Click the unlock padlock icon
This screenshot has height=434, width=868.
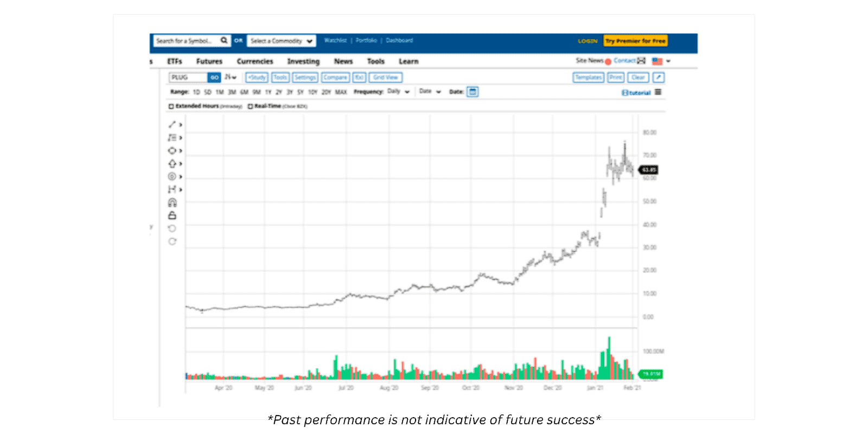pos(172,215)
